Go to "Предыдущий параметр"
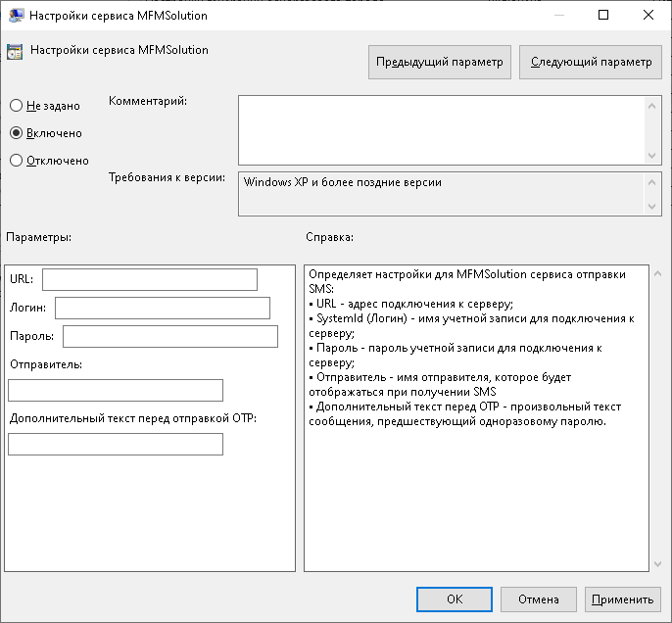Screen dimensions: 672x623 [440, 62]
